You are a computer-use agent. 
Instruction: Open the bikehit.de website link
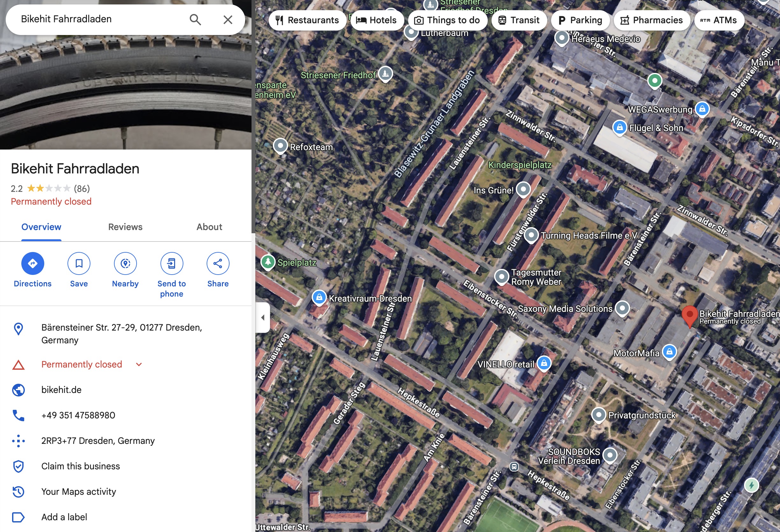click(x=61, y=390)
